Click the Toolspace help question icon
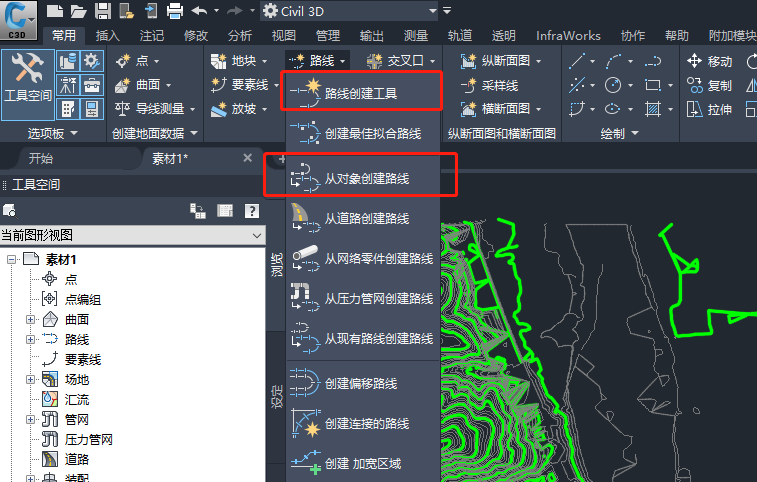This screenshot has width=757, height=482. click(x=252, y=211)
